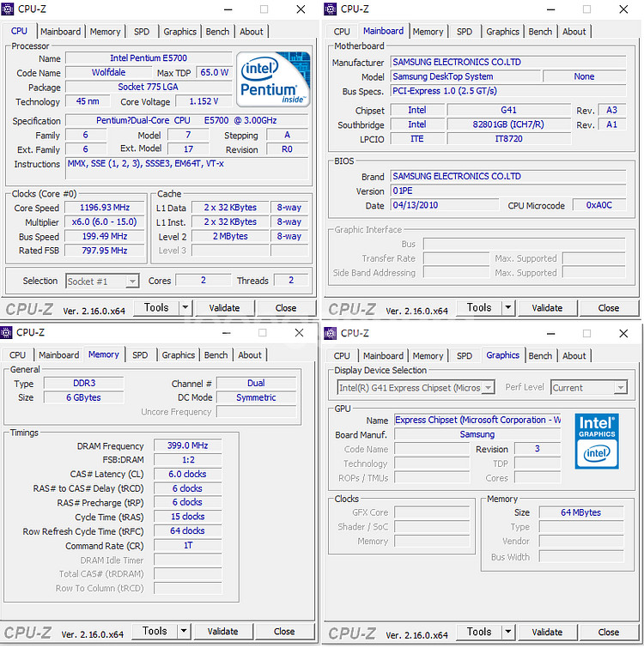Viewport: 644px width, 648px height.
Task: Click the 82801GB (ICH7/R) southbridge value
Action: coord(509,124)
